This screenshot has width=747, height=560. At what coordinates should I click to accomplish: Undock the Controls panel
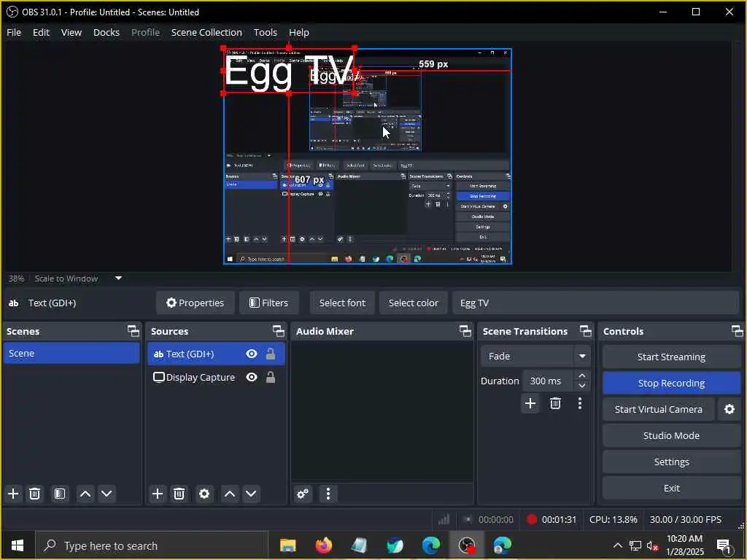point(737,331)
